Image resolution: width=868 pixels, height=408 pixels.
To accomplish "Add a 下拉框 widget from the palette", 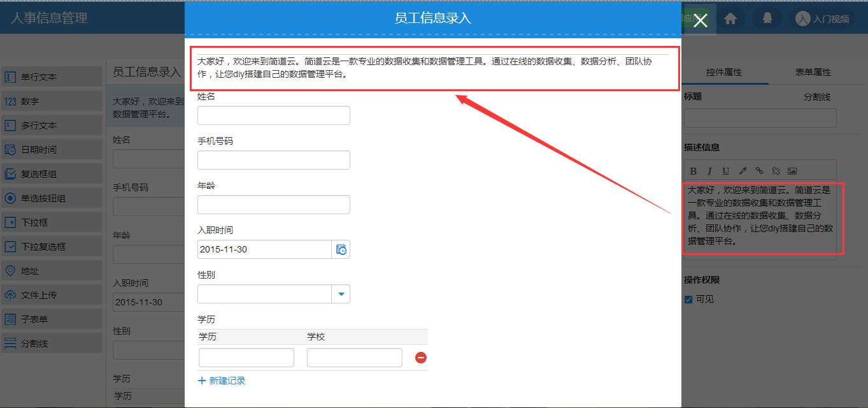I will pos(52,222).
